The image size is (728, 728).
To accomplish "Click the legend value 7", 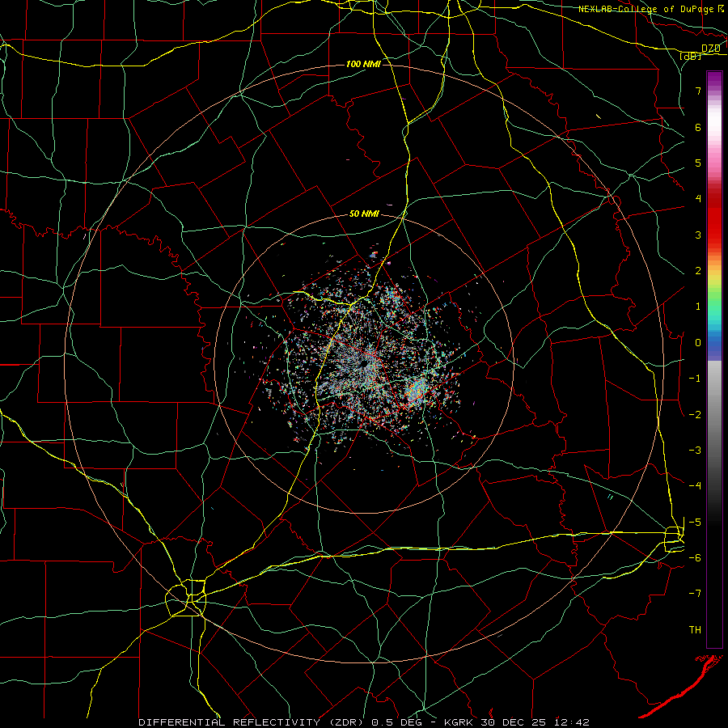I will click(x=698, y=91).
